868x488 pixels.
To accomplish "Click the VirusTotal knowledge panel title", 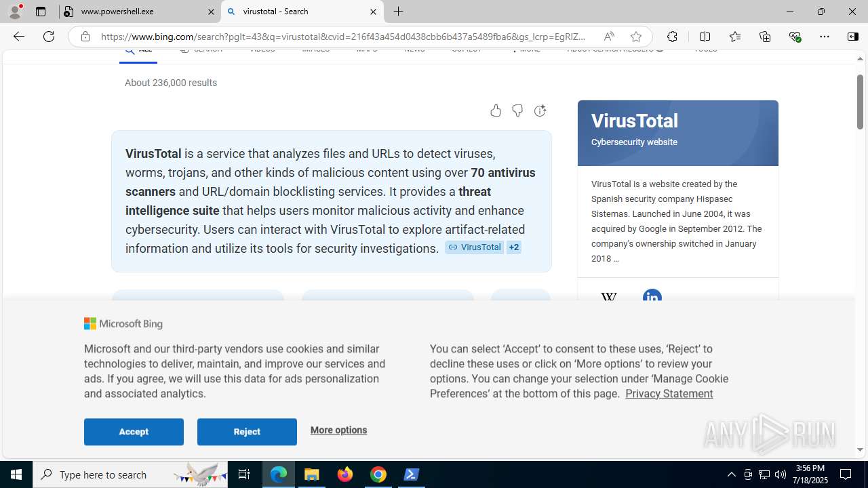I will coord(634,121).
